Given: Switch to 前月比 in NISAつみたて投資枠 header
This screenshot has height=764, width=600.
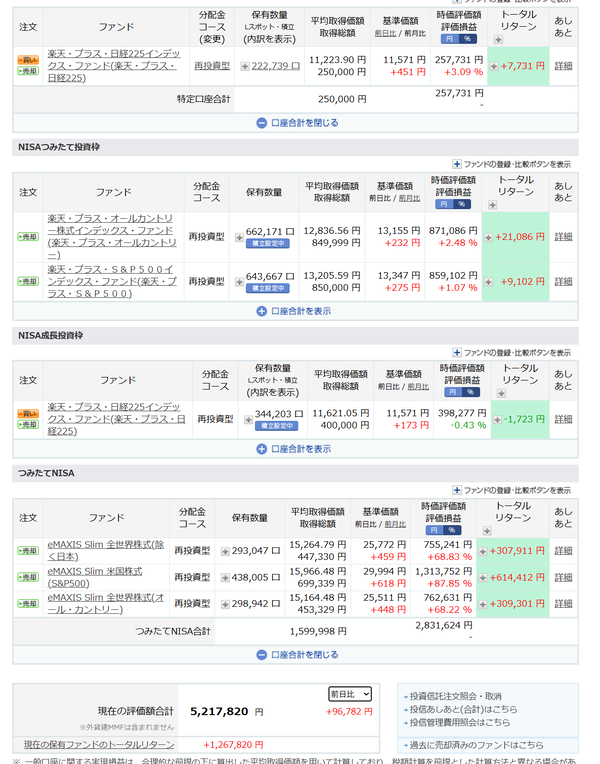Looking at the screenshot, I should pyautogui.click(x=409, y=198).
